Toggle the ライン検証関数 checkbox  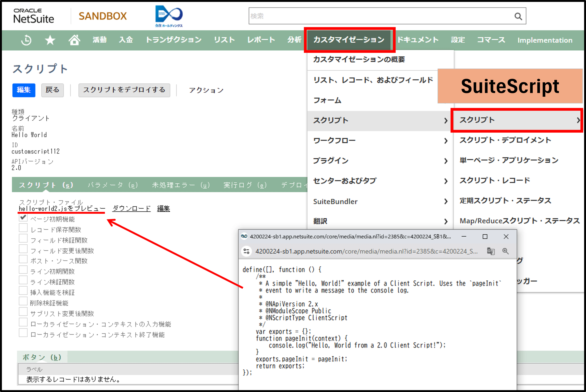click(23, 280)
